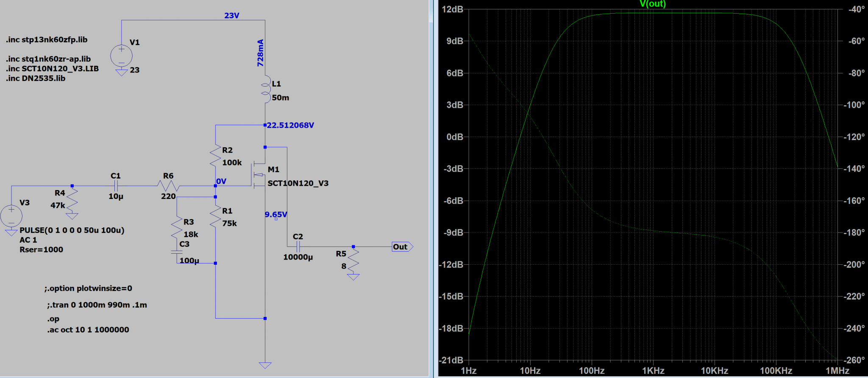Select the AC 1 source parameter text
This screenshot has height=378, width=868.
point(28,240)
